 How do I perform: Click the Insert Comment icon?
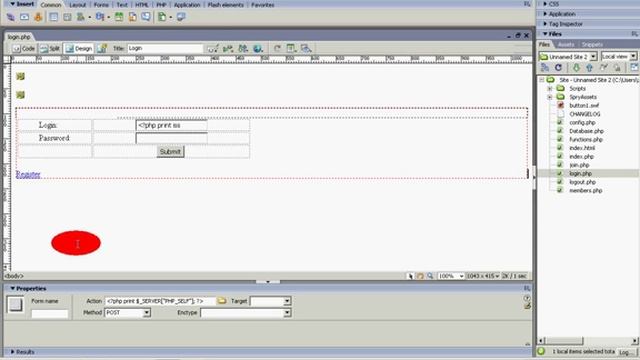(x=146, y=17)
